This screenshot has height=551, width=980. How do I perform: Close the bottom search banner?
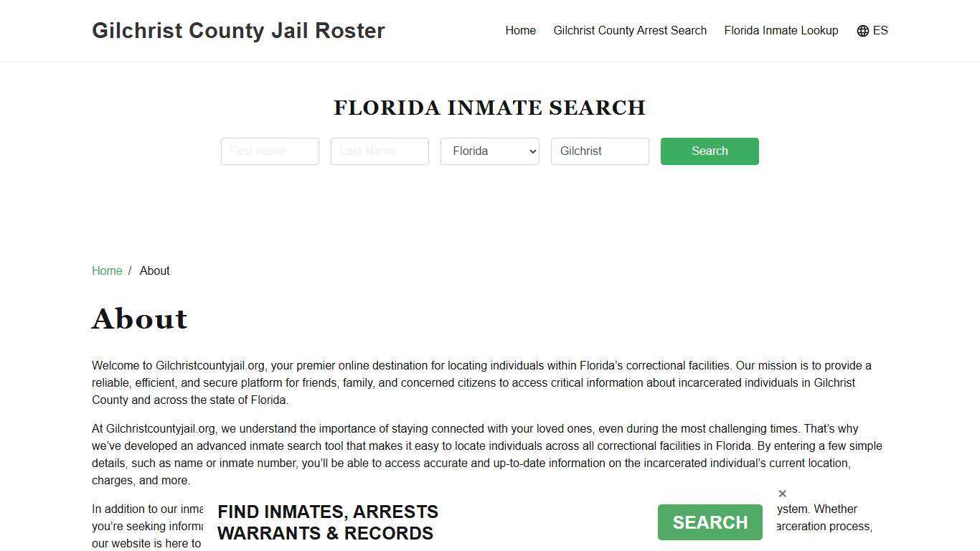tap(782, 494)
